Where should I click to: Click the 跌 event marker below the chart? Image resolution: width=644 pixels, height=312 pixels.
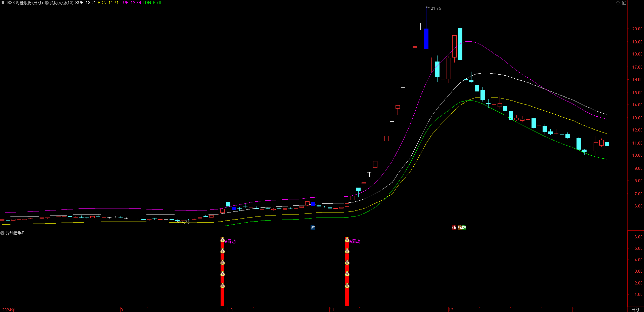click(464, 228)
